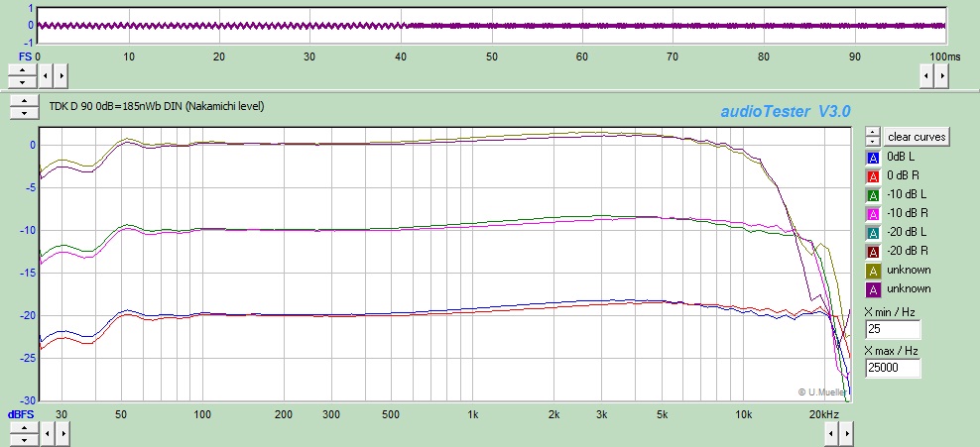Decrease FS scale with the down arrow
Viewport: 980px width, 447px height.
click(x=21, y=79)
